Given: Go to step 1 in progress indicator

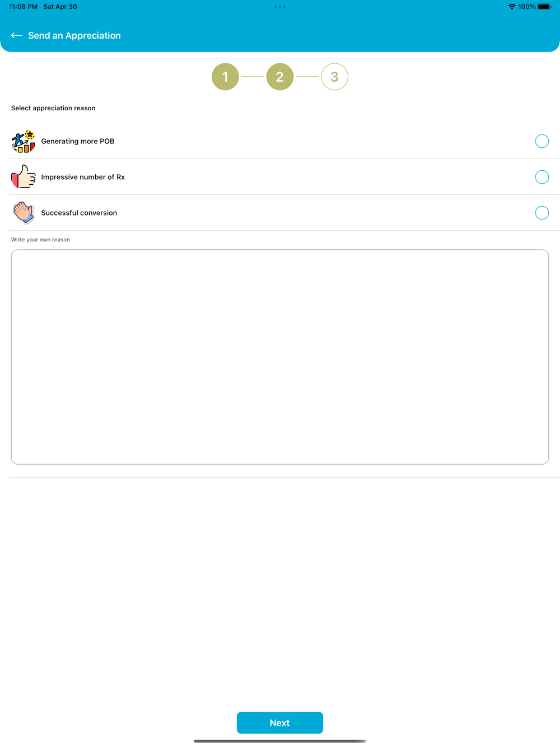Looking at the screenshot, I should [x=225, y=77].
